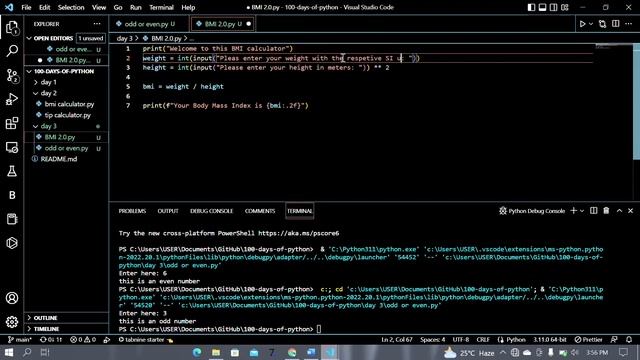
Task: Open the Search view in activity bar
Action: pos(12,51)
